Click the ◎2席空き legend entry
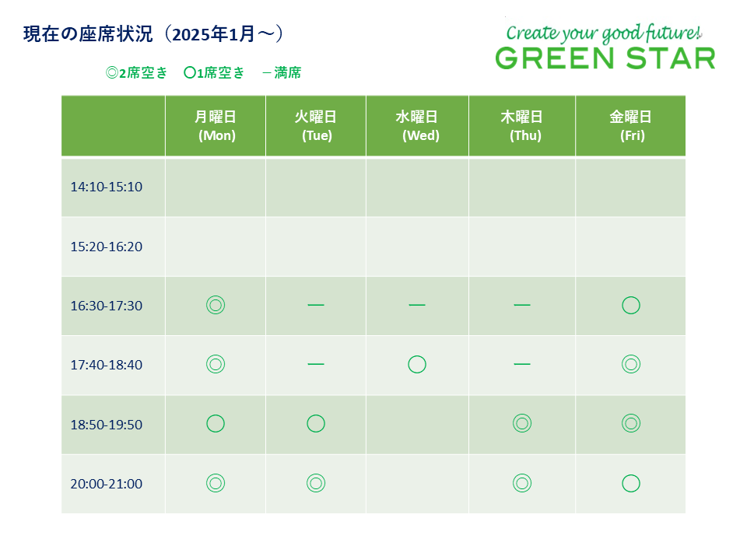 tap(137, 73)
